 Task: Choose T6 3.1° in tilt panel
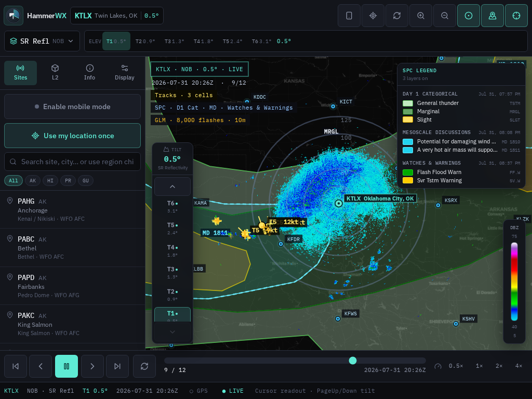coord(172,206)
